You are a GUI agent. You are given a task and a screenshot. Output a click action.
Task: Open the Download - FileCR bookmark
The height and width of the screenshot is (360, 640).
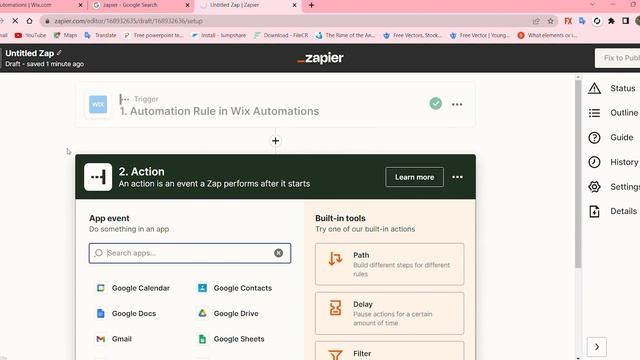281,36
